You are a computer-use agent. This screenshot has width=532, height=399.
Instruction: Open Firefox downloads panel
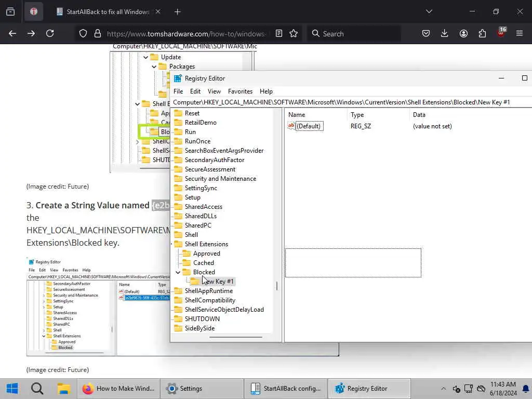pyautogui.click(x=445, y=33)
